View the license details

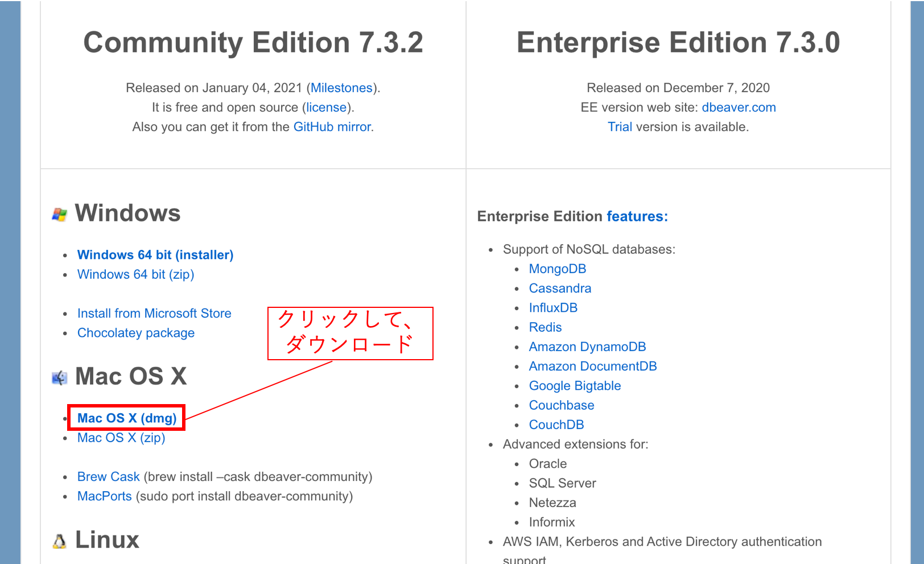pos(326,107)
